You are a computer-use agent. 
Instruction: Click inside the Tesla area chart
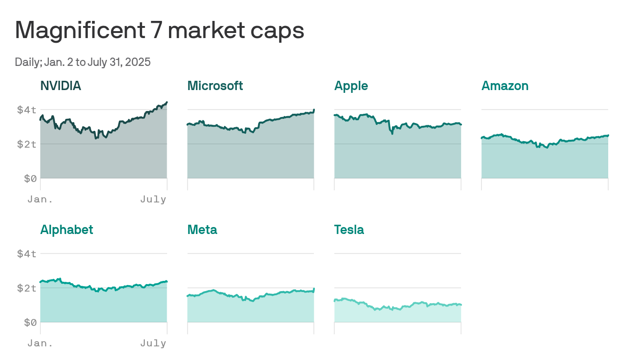[x=397, y=315]
